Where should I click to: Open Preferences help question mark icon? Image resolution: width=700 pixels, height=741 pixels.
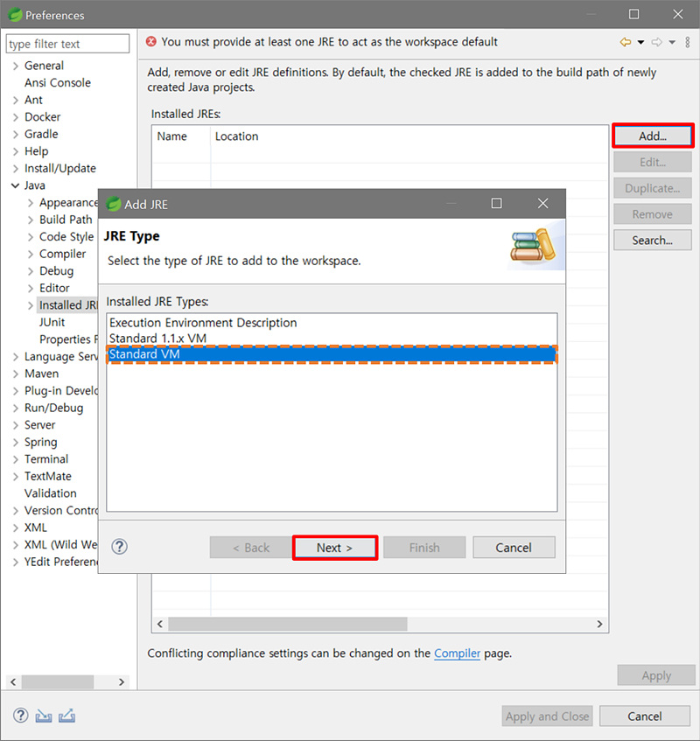20,716
